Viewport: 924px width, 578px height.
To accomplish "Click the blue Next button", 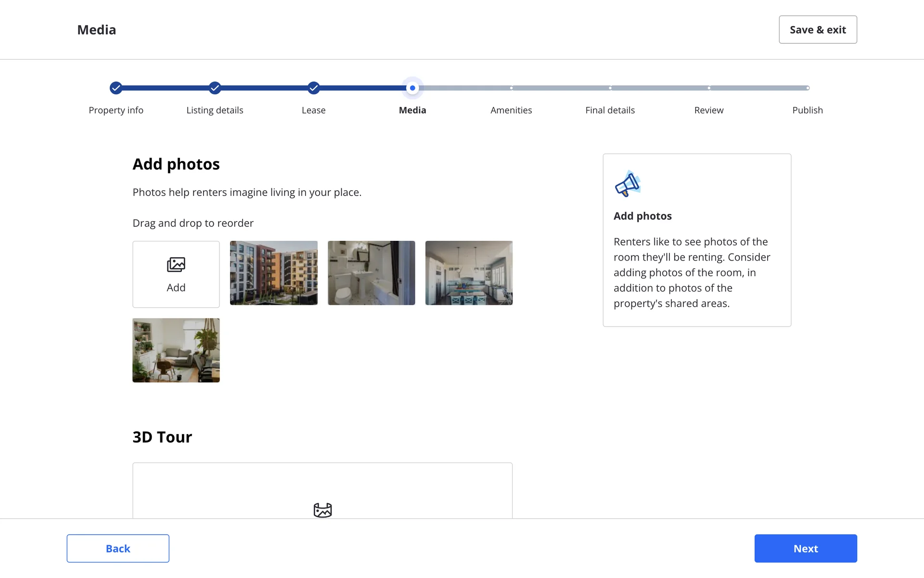I will coord(805,548).
